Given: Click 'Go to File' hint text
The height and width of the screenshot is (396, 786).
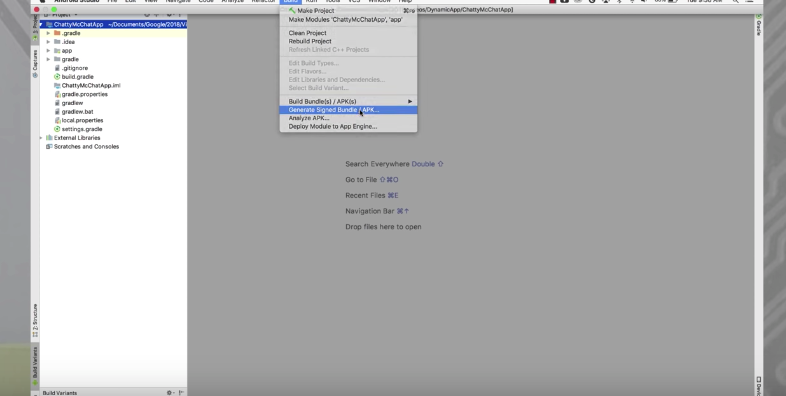Looking at the screenshot, I should tap(361, 179).
